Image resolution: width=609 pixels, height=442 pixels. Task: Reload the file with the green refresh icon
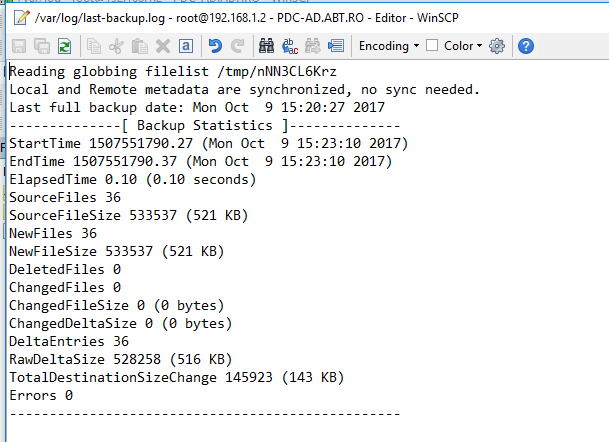64,46
